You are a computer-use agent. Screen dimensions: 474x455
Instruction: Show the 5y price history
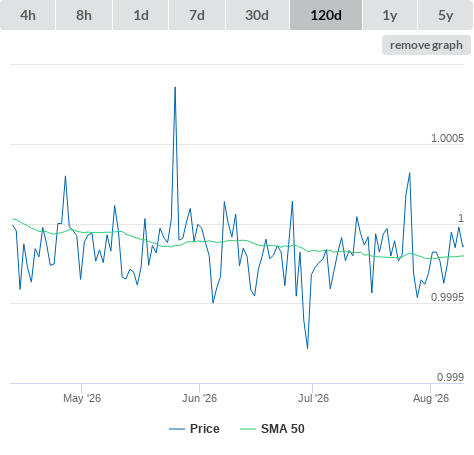[x=445, y=15]
